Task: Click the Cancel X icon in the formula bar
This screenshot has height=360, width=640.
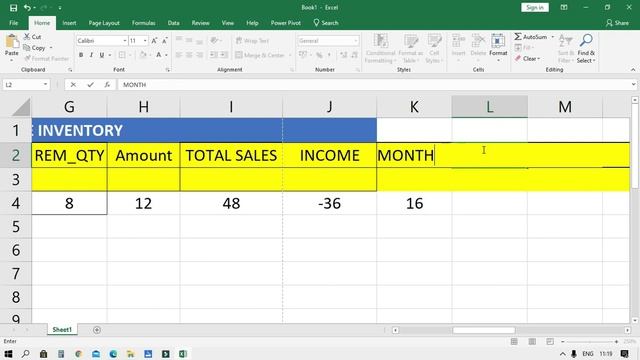Action: [73, 84]
